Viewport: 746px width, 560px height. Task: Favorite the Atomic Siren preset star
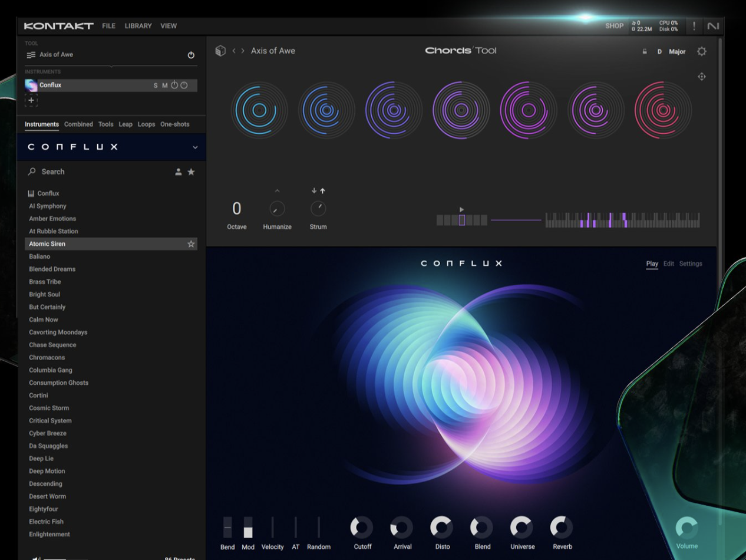pyautogui.click(x=191, y=244)
